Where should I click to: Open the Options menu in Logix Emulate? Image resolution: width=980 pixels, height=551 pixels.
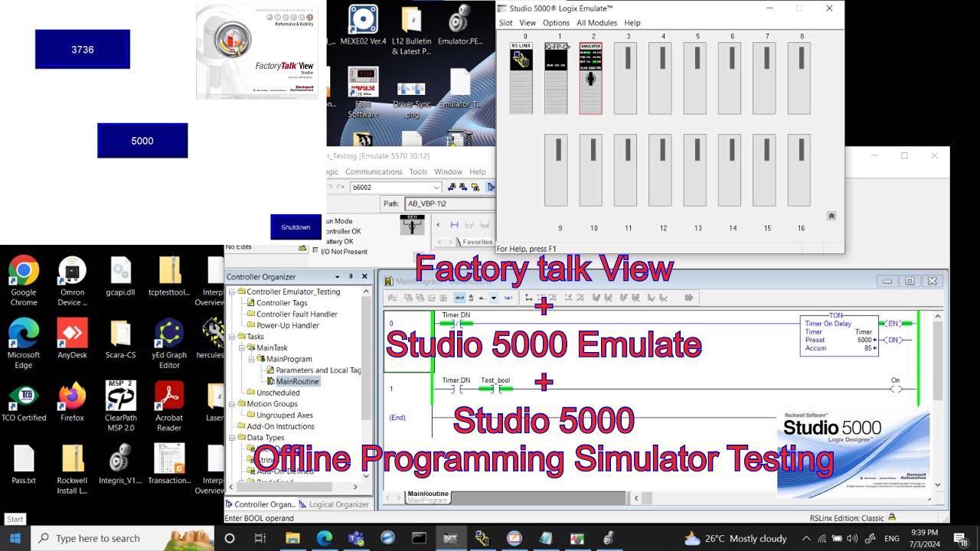tap(557, 23)
